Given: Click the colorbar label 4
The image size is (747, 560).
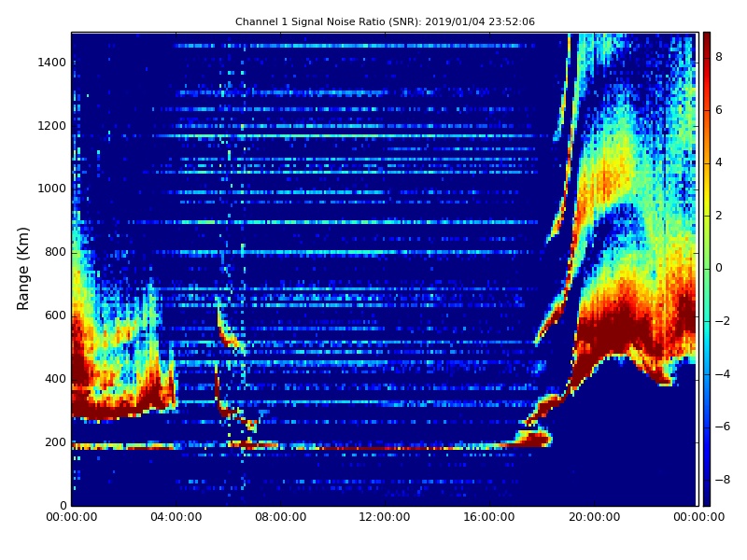Looking at the screenshot, I should tap(719, 162).
